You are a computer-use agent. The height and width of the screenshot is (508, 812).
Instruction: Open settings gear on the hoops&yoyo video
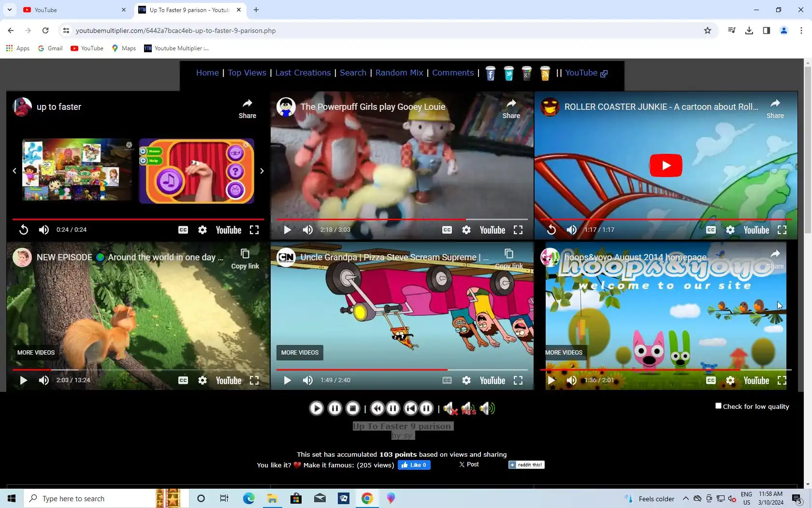pyautogui.click(x=730, y=380)
